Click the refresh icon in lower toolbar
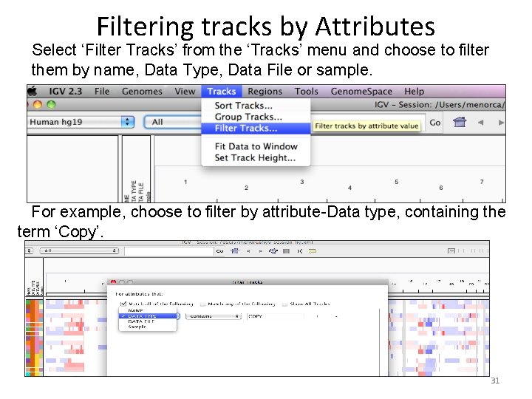 coord(273,251)
